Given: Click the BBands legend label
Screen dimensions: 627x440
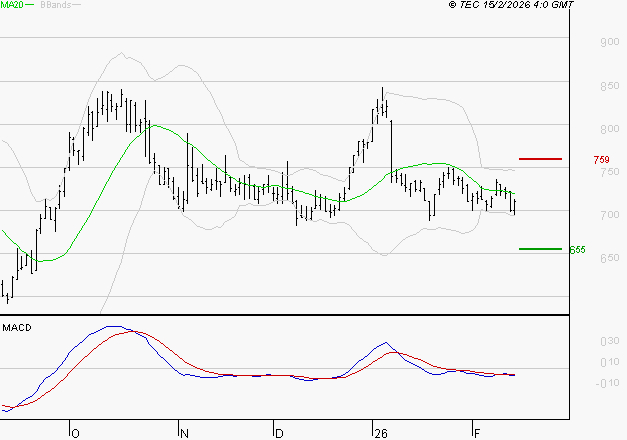Looking at the screenshot, I should (x=56, y=6).
